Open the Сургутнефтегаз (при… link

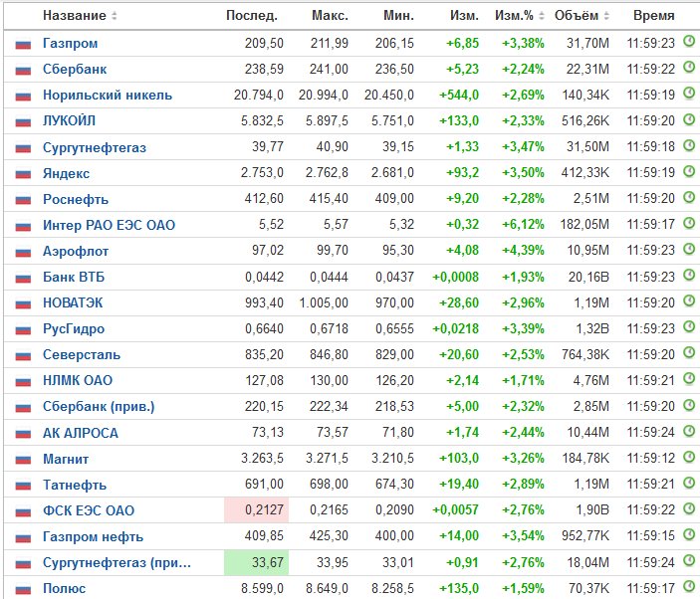click(117, 562)
